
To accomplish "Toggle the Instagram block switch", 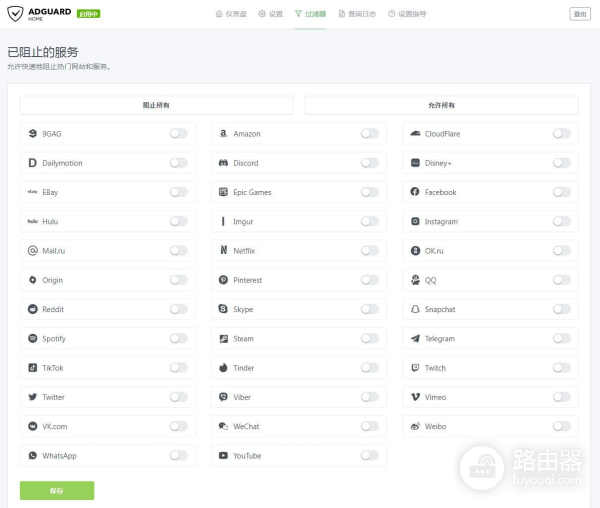I will tap(562, 221).
